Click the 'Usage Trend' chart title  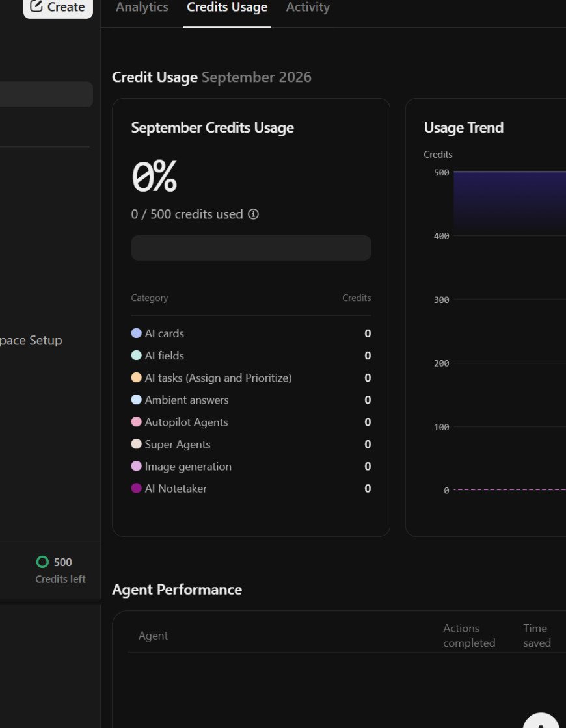pos(463,127)
